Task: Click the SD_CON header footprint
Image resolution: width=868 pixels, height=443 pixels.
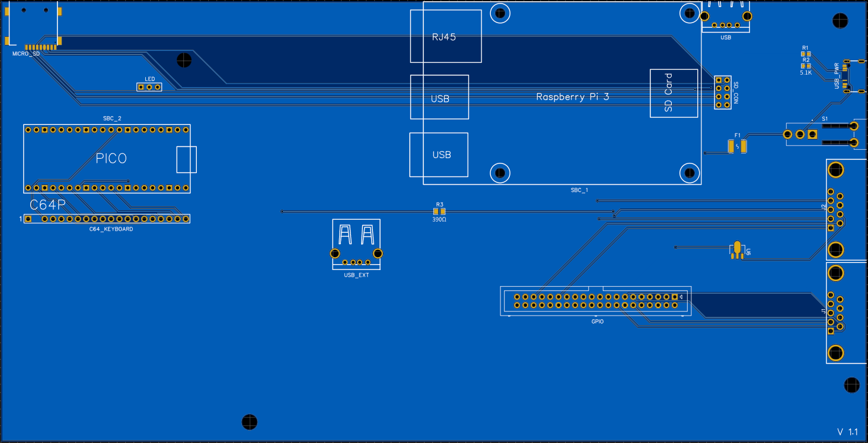Action: (722, 92)
